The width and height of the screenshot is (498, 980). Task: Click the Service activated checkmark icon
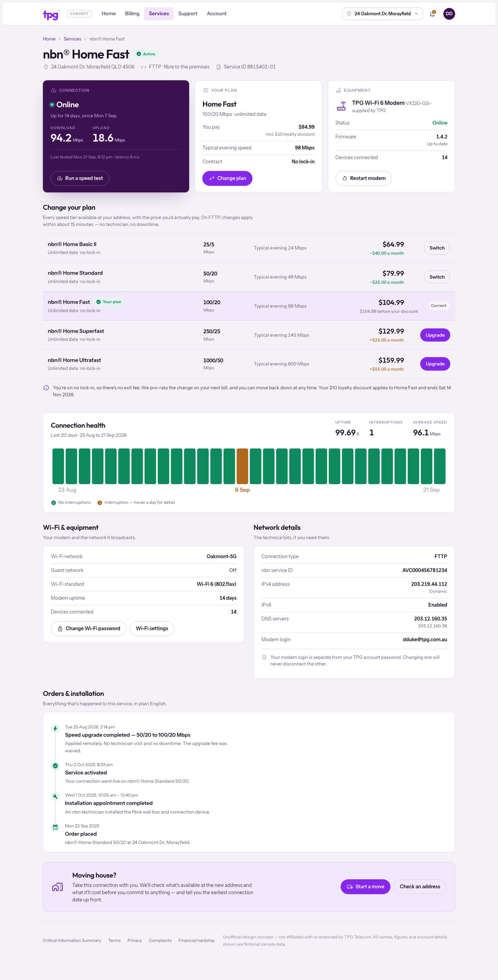click(x=55, y=766)
